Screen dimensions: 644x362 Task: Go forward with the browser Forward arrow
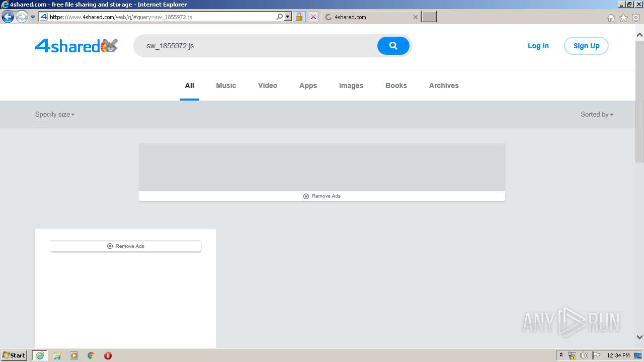point(22,17)
